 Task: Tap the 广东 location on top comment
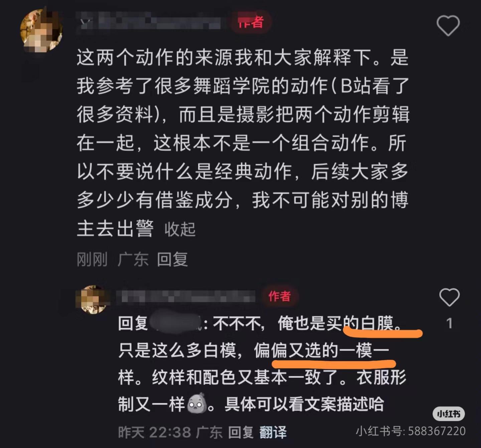(133, 259)
